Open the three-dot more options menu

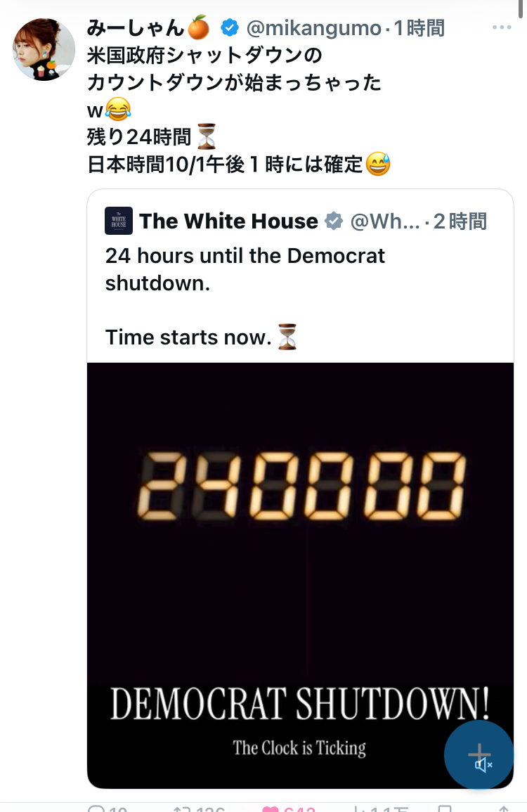point(502,27)
